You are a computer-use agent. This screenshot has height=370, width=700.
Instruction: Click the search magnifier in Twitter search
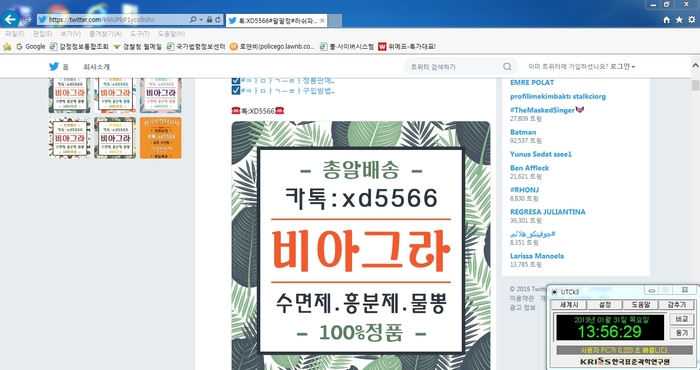coord(507,67)
